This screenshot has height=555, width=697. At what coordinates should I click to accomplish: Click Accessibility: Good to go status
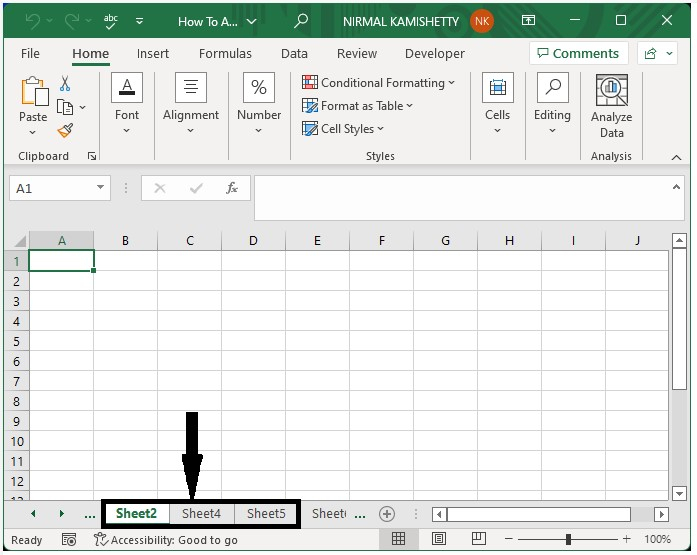(166, 540)
